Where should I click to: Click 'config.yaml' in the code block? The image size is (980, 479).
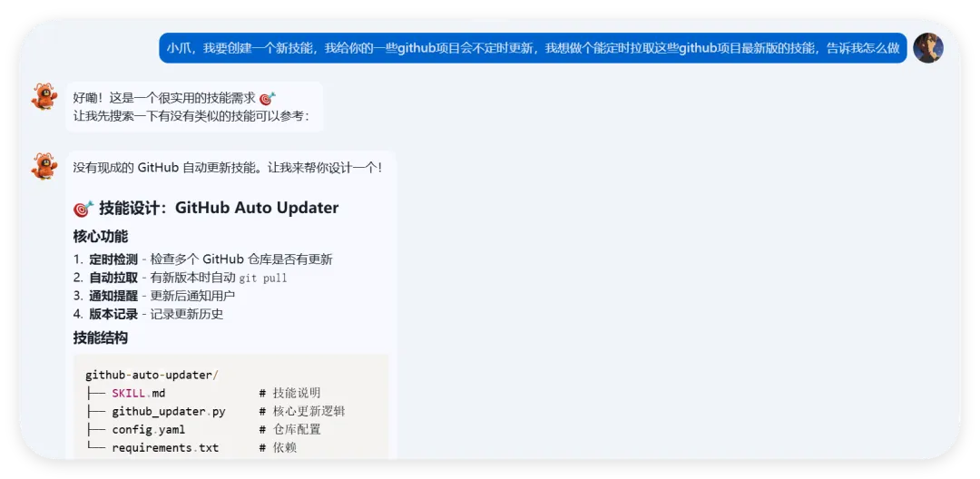[x=149, y=430]
